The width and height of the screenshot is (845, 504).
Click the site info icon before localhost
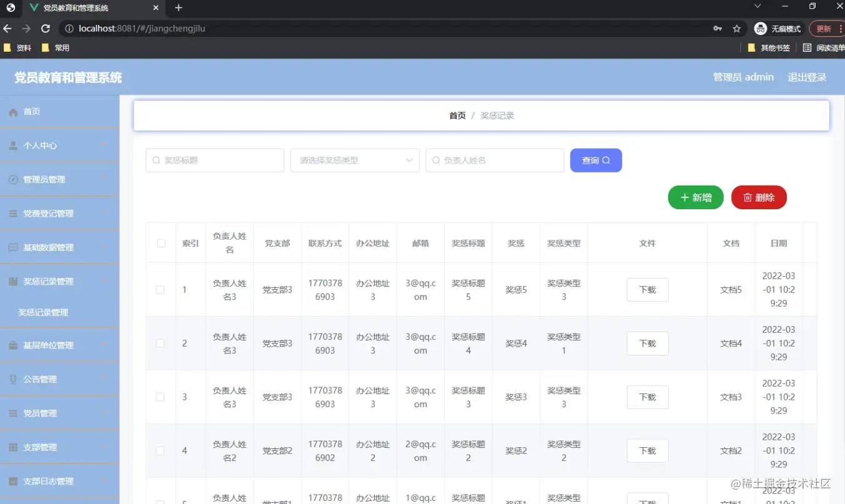pyautogui.click(x=69, y=29)
